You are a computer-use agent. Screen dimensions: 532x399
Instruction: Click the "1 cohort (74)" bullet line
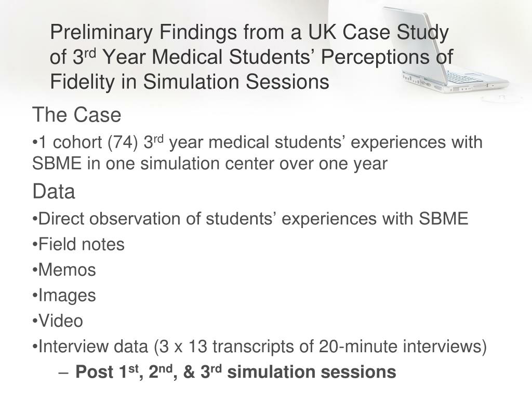(x=257, y=142)
